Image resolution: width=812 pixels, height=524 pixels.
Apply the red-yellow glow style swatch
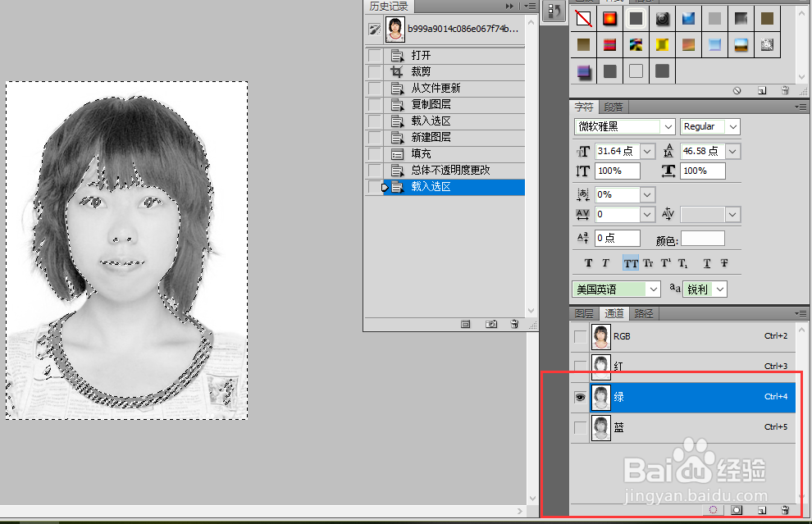(x=610, y=19)
